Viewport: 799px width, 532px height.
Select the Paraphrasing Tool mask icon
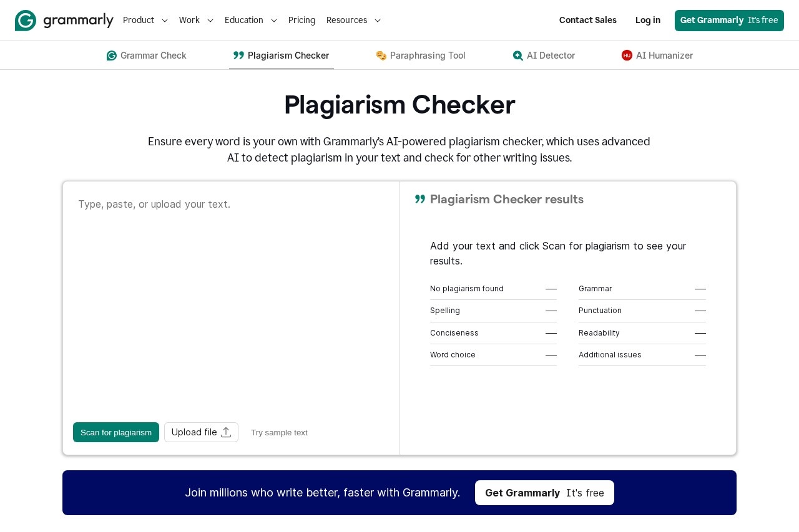(x=381, y=56)
